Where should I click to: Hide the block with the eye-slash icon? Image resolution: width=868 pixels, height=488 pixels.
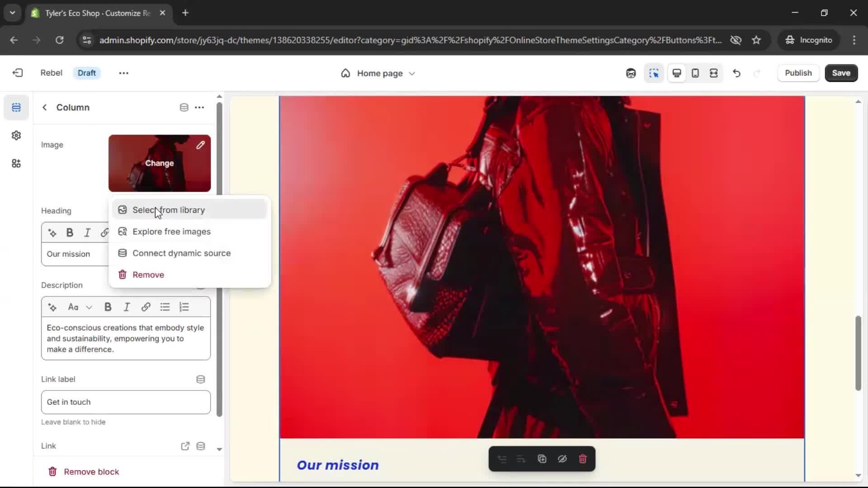(562, 459)
